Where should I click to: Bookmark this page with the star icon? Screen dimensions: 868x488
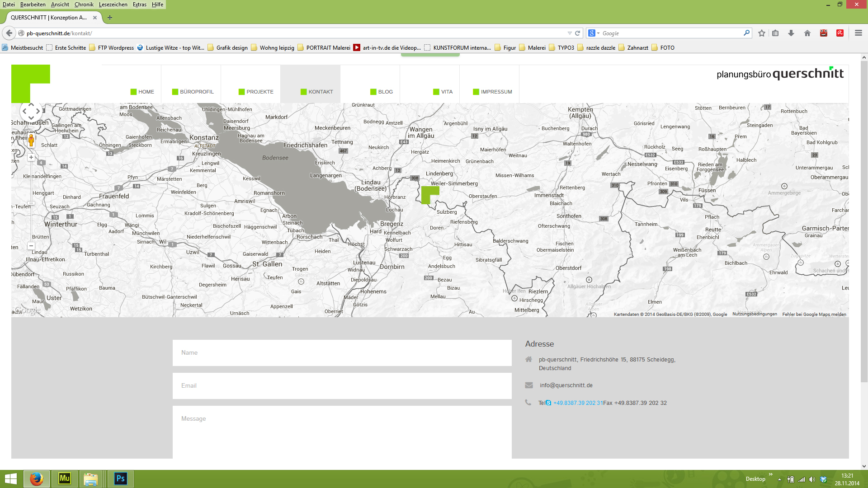coord(762,33)
